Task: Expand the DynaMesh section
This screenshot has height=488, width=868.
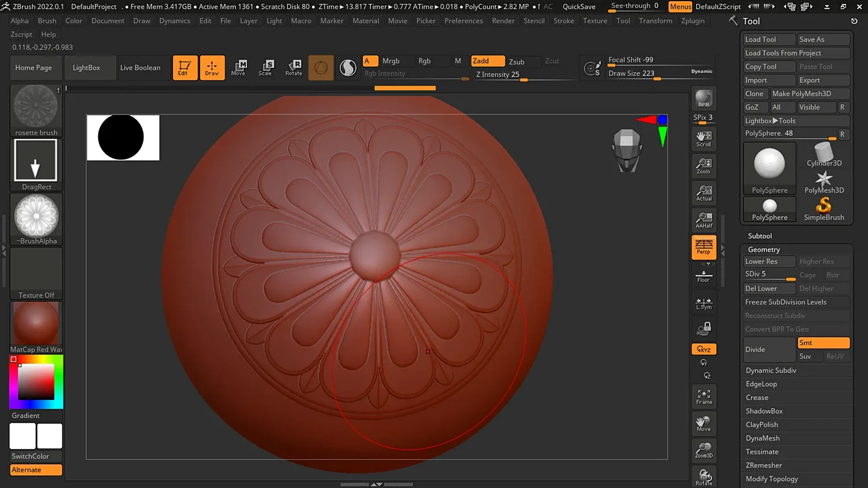Action: (763, 438)
